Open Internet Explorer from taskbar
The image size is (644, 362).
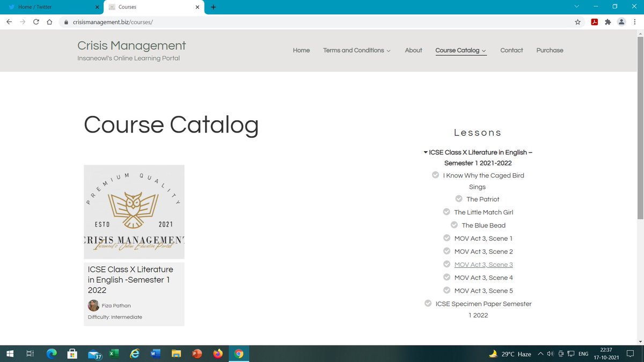click(x=135, y=354)
